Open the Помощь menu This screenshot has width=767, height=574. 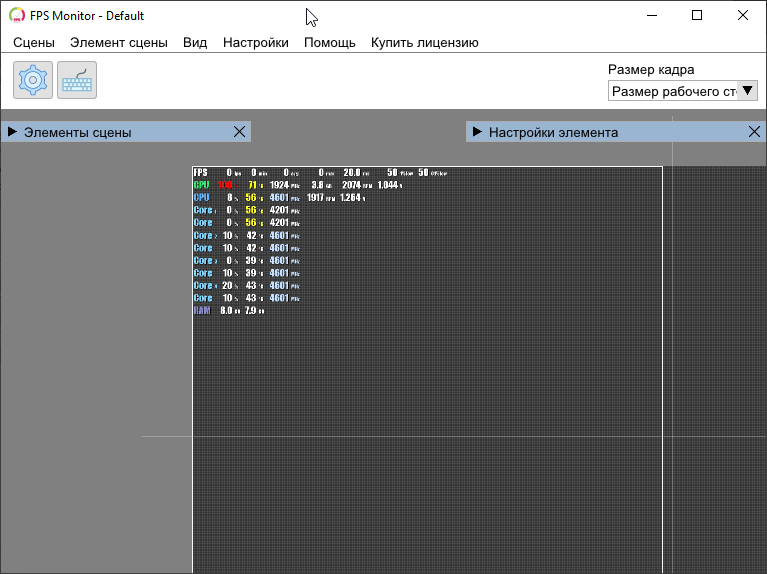click(x=330, y=43)
